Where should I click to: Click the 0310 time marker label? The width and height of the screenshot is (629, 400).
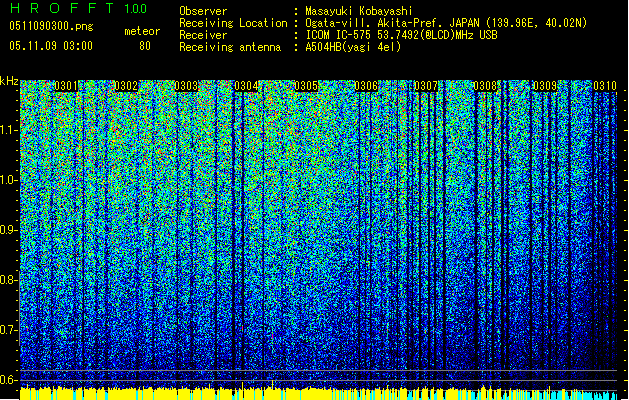[x=605, y=86]
